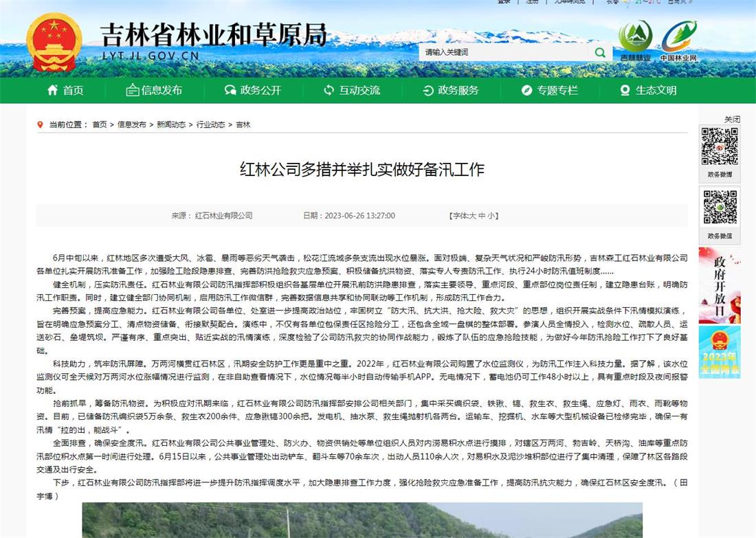
Task: Click the 政务微博 QR code
Action: (720, 146)
